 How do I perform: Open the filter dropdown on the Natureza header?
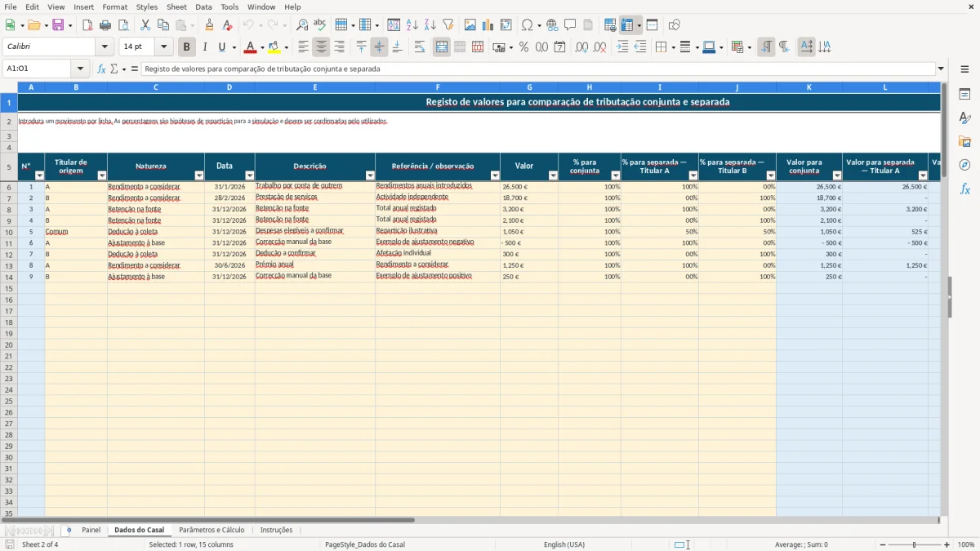199,176
